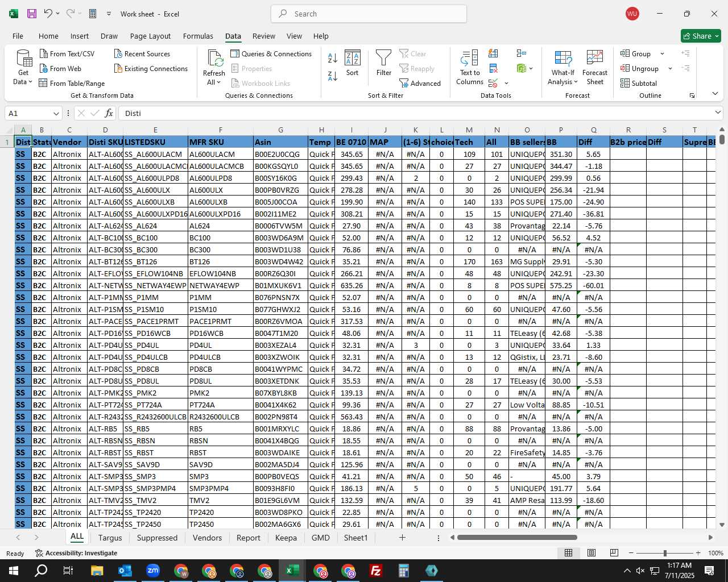Screen dimensions: 728x582
Task: Open Outlook from taskbar
Action: tap(125, 571)
